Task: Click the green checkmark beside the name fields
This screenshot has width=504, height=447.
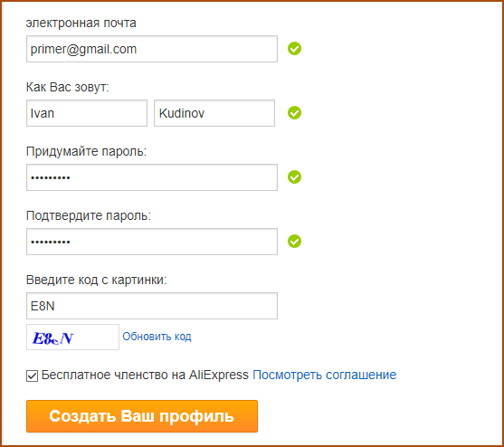Action: pyautogui.click(x=294, y=113)
